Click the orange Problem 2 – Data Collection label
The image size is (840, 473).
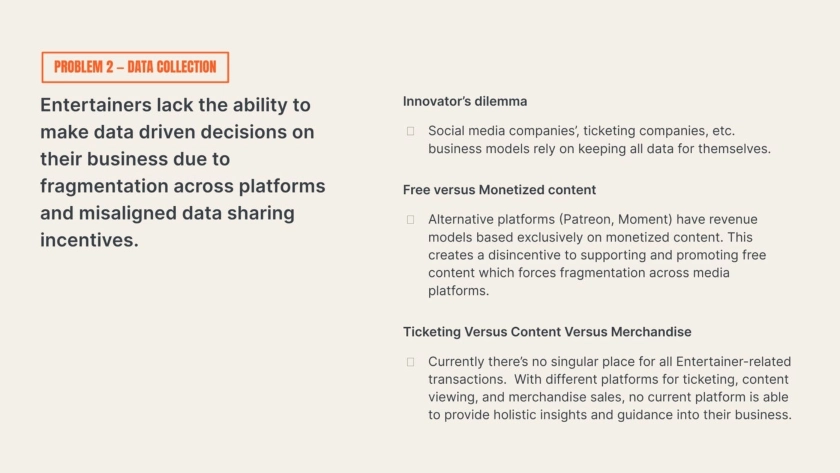(135, 67)
